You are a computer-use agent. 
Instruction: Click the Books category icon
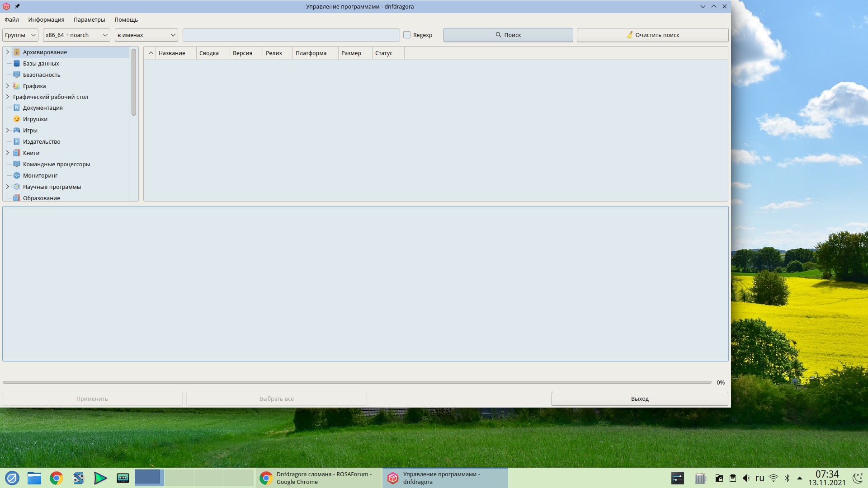tap(17, 153)
